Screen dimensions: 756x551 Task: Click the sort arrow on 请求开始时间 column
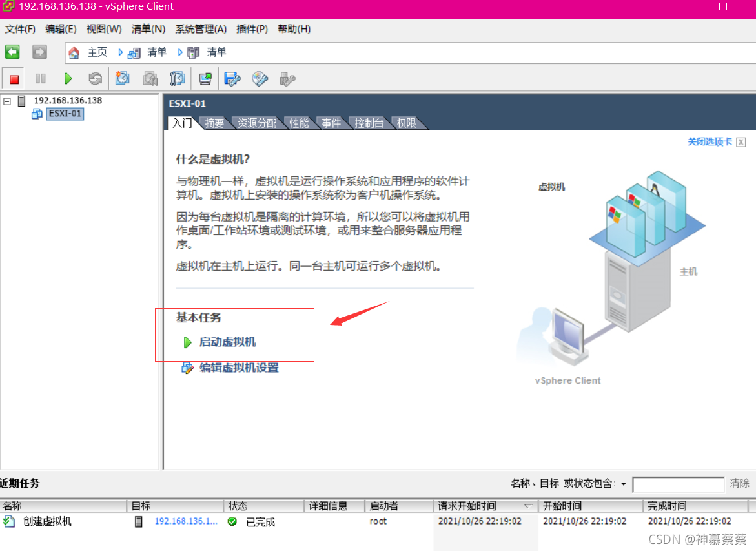click(x=528, y=506)
